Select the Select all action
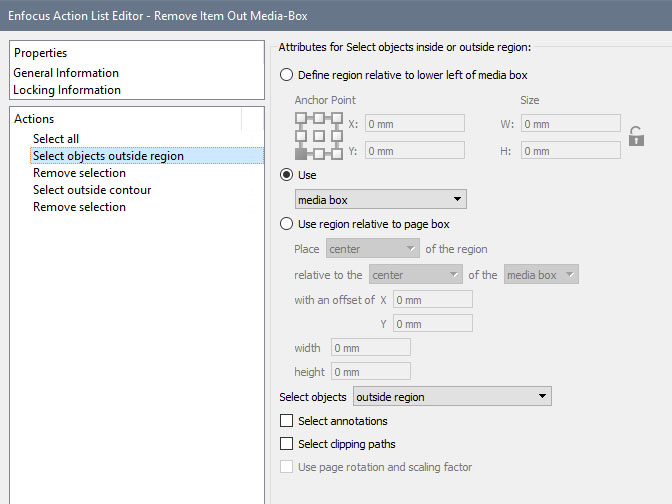 (x=56, y=139)
